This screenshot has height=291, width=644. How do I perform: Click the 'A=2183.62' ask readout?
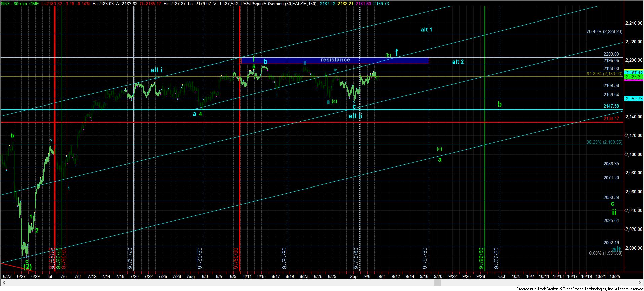(x=127, y=4)
